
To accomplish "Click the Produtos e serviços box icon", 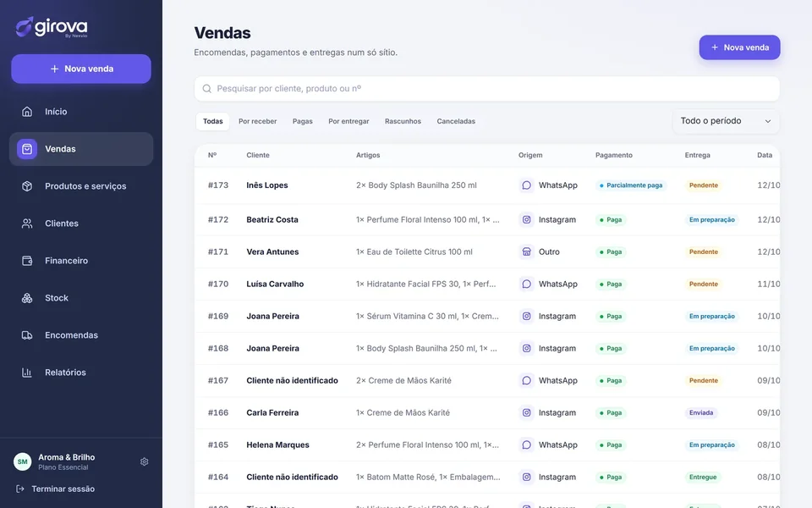I will tap(27, 186).
